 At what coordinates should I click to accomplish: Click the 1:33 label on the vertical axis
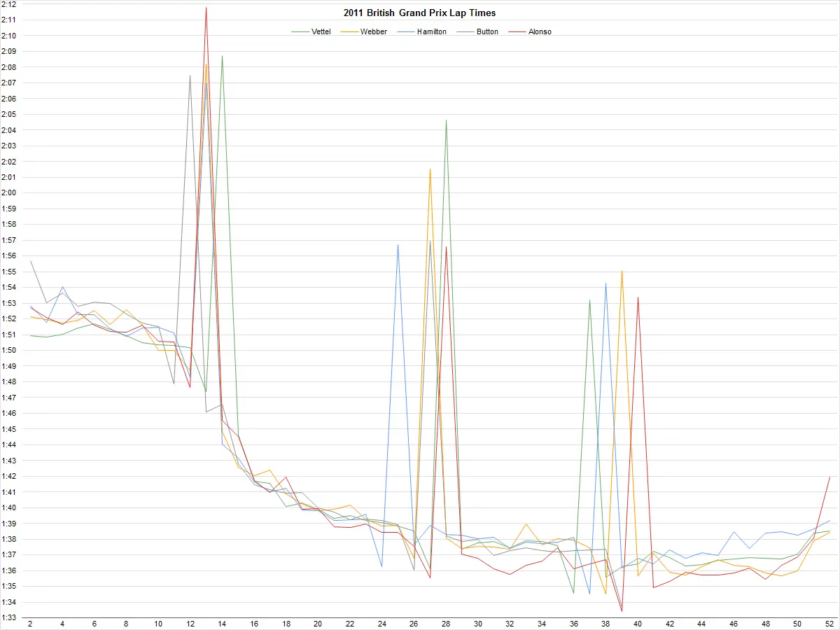pos(8,618)
